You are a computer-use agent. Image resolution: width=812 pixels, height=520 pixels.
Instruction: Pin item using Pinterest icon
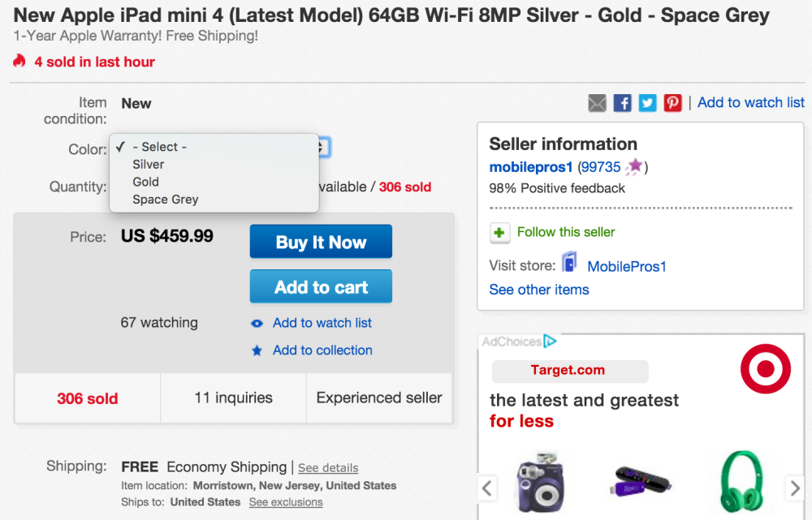[x=672, y=103]
